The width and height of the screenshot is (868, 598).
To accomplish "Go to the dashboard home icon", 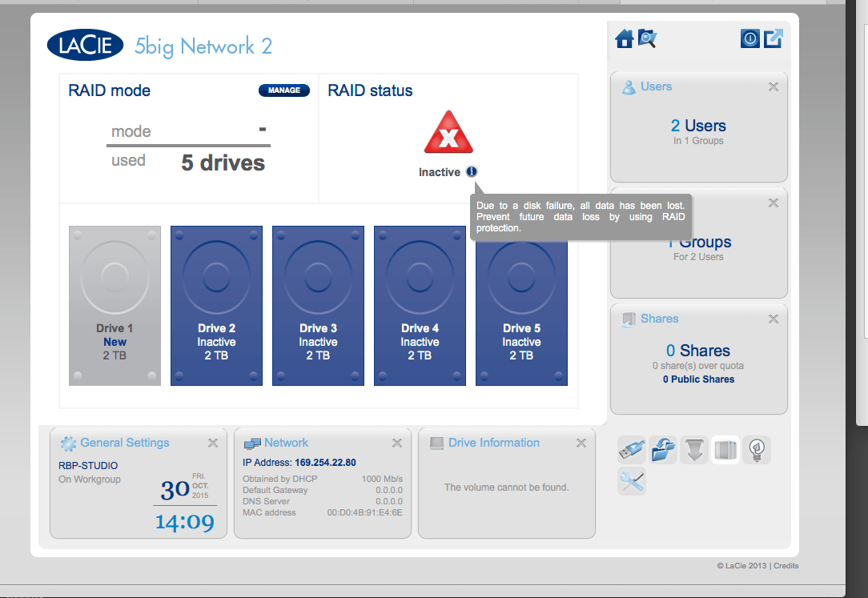I will pyautogui.click(x=625, y=38).
